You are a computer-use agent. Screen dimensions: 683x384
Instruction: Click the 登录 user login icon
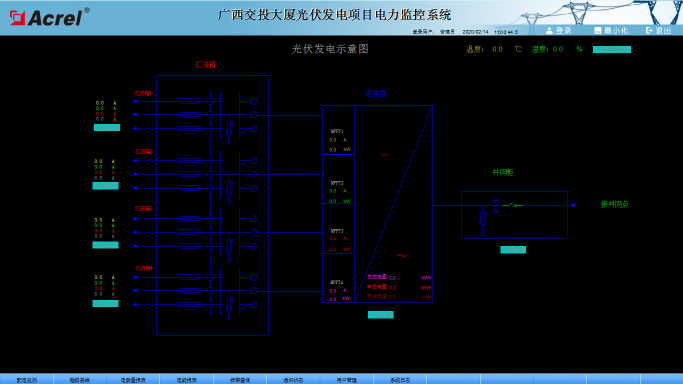point(549,30)
